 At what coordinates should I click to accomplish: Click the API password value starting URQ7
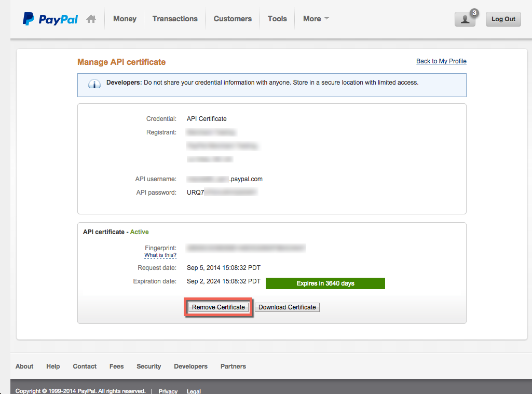[x=222, y=193]
